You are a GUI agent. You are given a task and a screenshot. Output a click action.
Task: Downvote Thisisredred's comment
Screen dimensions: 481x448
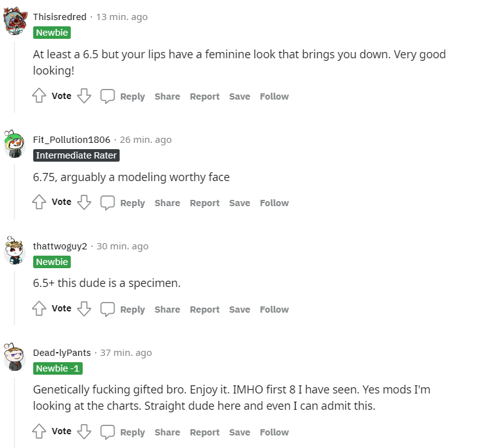point(84,96)
